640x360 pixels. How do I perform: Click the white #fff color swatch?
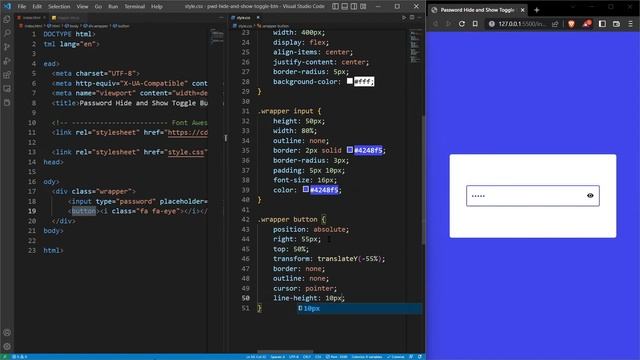(x=350, y=81)
